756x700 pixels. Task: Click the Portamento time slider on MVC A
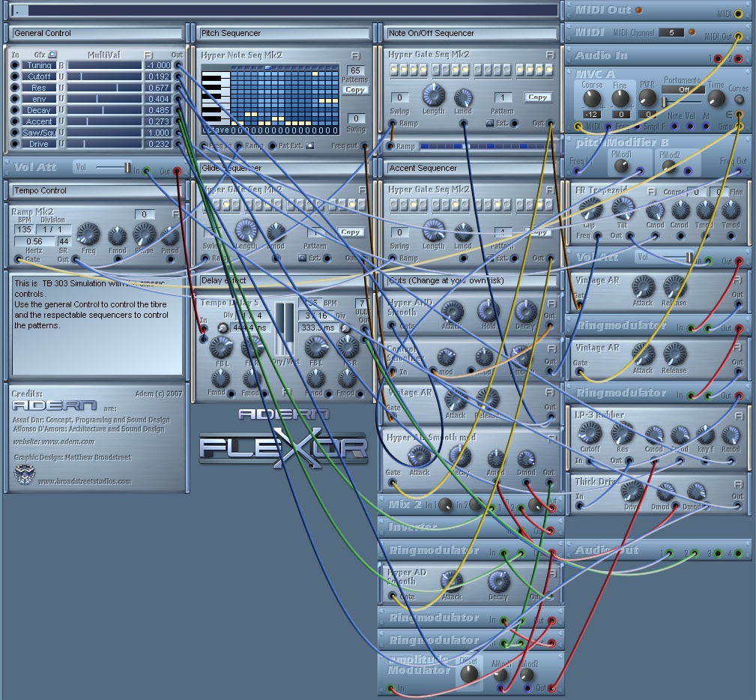(x=682, y=102)
